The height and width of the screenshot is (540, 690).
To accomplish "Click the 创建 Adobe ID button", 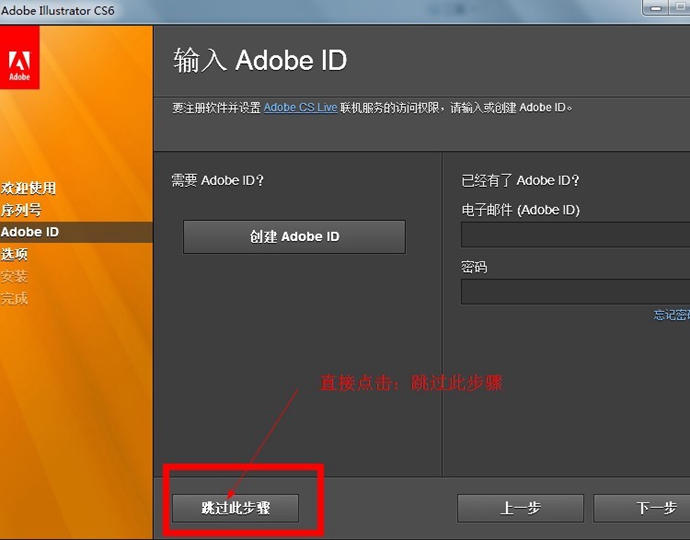I will tap(294, 237).
